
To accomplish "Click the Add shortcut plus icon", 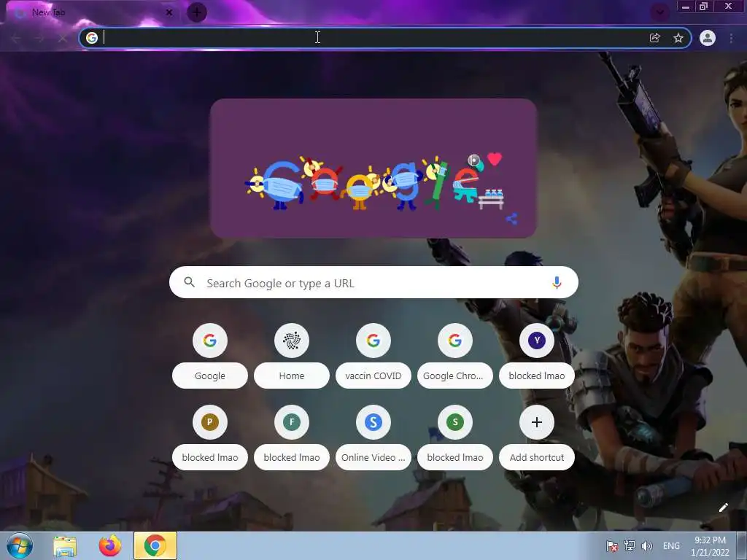I will (537, 422).
